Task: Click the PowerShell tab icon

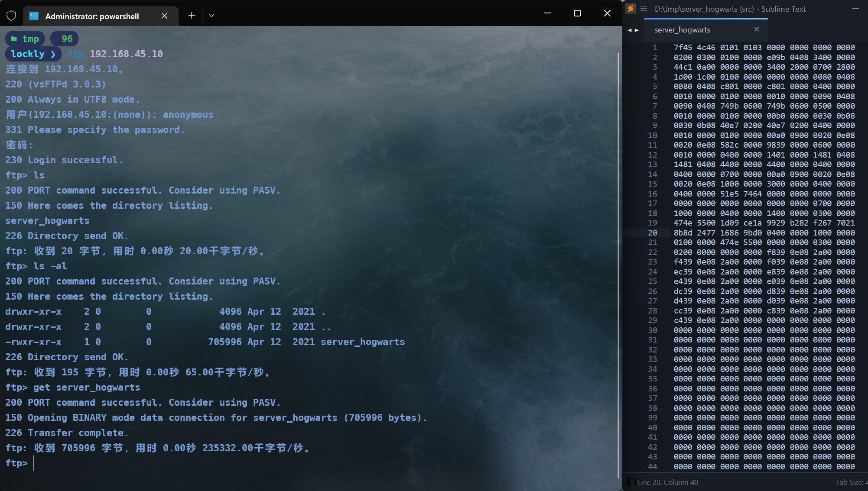Action: (x=34, y=16)
